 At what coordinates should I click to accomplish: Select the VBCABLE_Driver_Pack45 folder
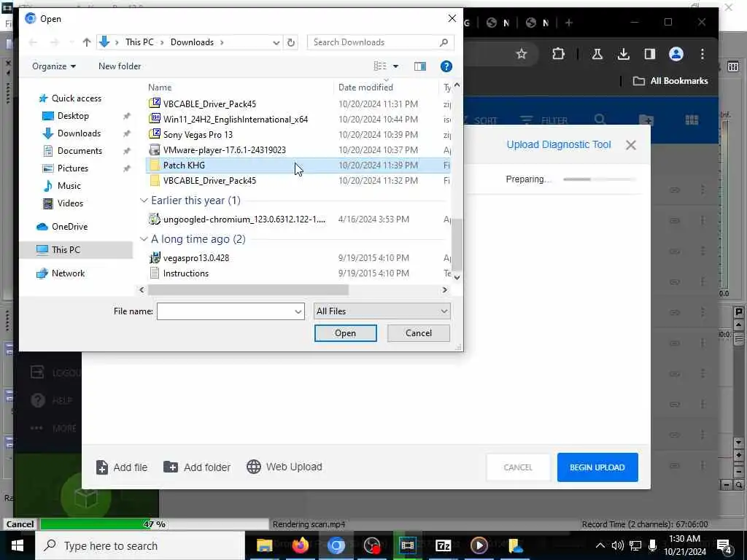298,181
